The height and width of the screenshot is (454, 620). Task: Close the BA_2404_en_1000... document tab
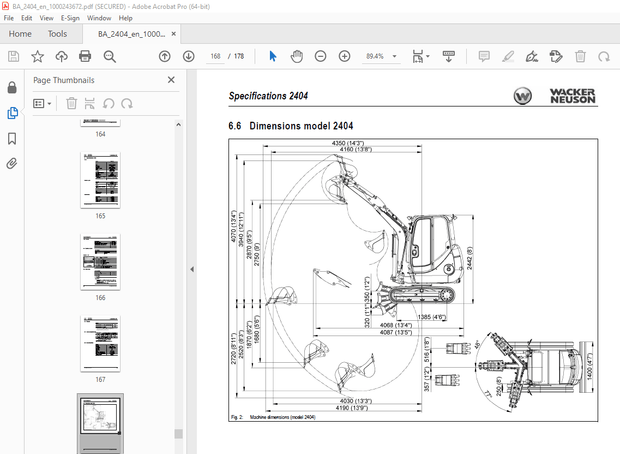click(x=174, y=34)
